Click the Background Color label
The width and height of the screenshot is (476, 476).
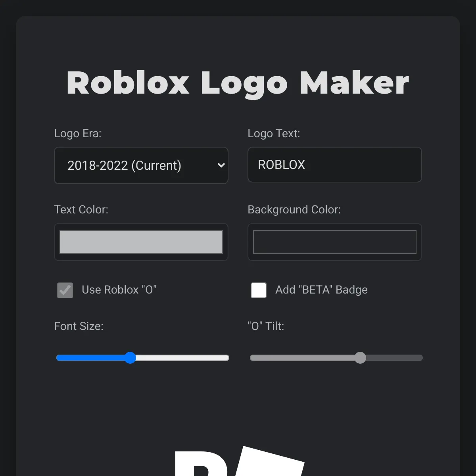point(294,209)
